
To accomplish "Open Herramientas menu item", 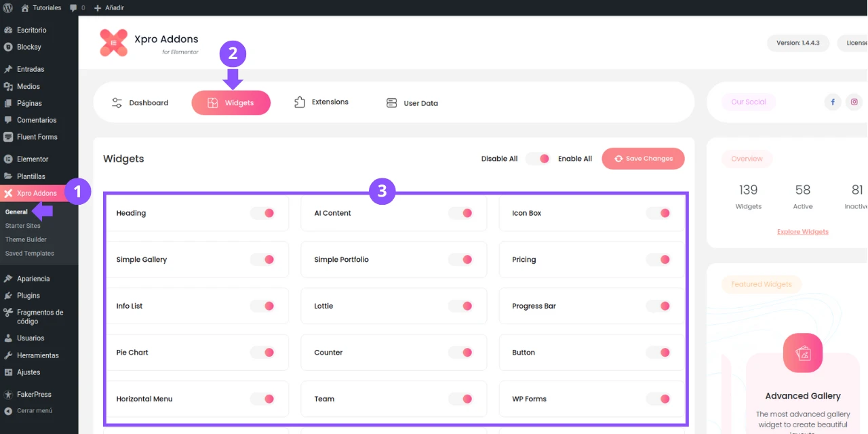I will coord(39,355).
